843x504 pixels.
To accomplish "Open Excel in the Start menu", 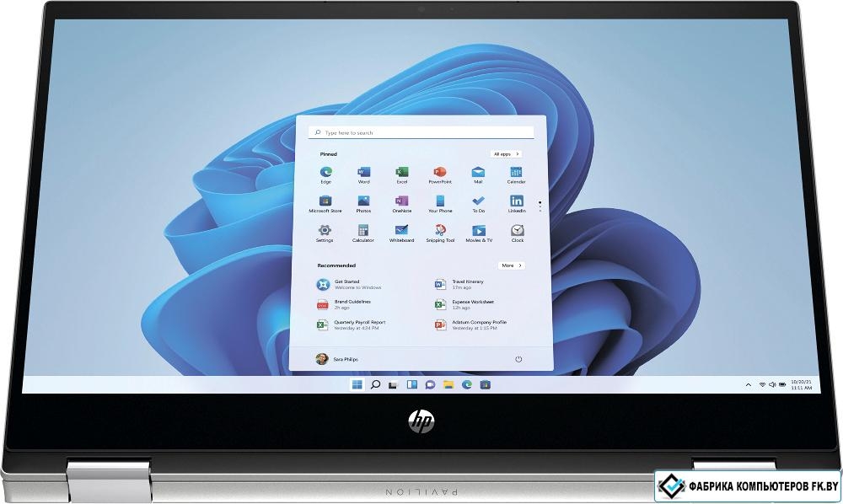I will pyautogui.click(x=401, y=174).
